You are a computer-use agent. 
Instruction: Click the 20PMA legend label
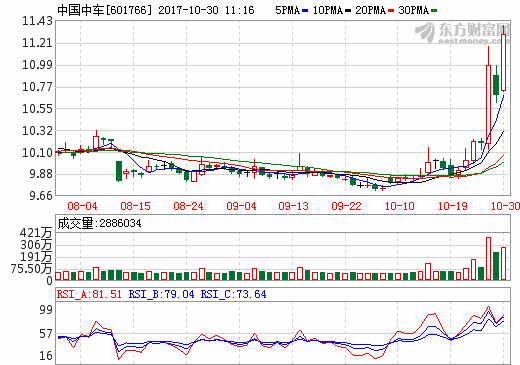pos(370,10)
